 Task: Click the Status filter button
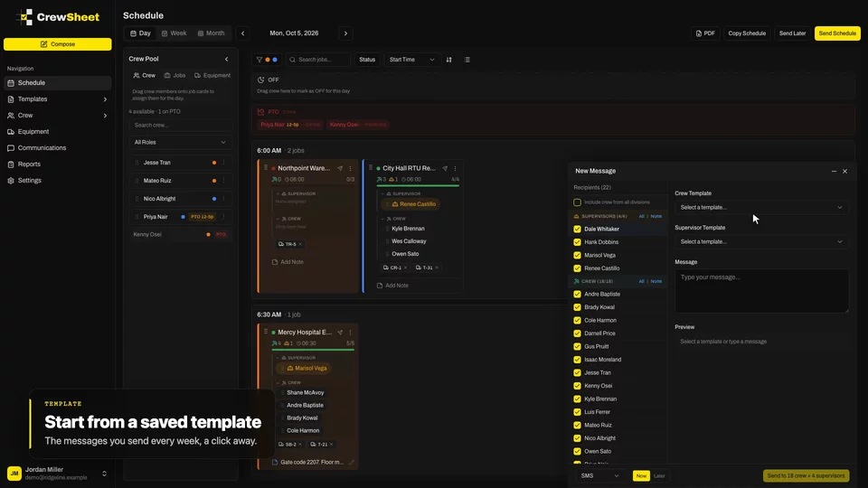367,60
